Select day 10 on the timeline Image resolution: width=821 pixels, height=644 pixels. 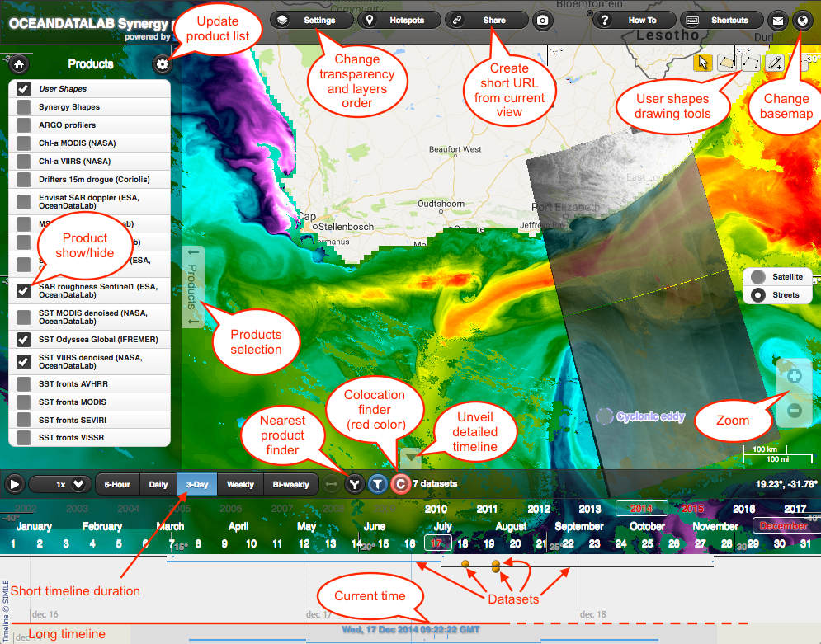tap(252, 543)
